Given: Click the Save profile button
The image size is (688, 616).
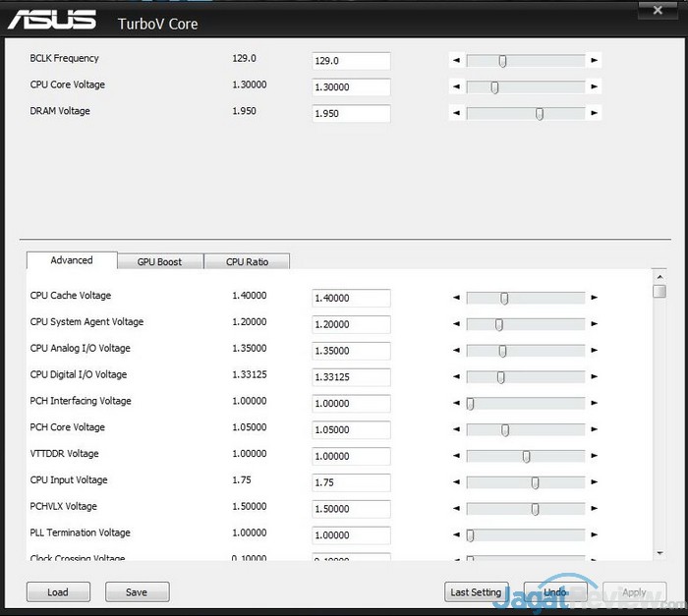Looking at the screenshot, I should pyautogui.click(x=137, y=592).
